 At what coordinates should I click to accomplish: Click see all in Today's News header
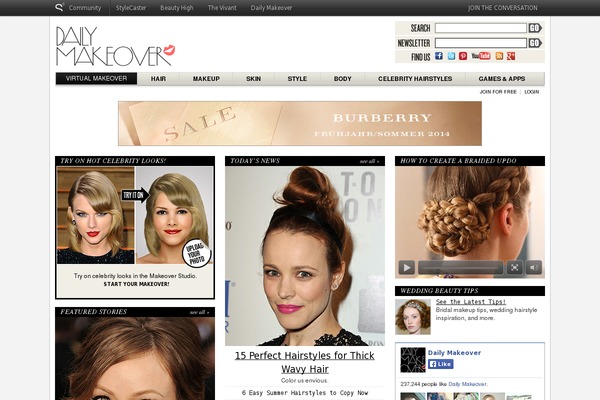point(369,161)
